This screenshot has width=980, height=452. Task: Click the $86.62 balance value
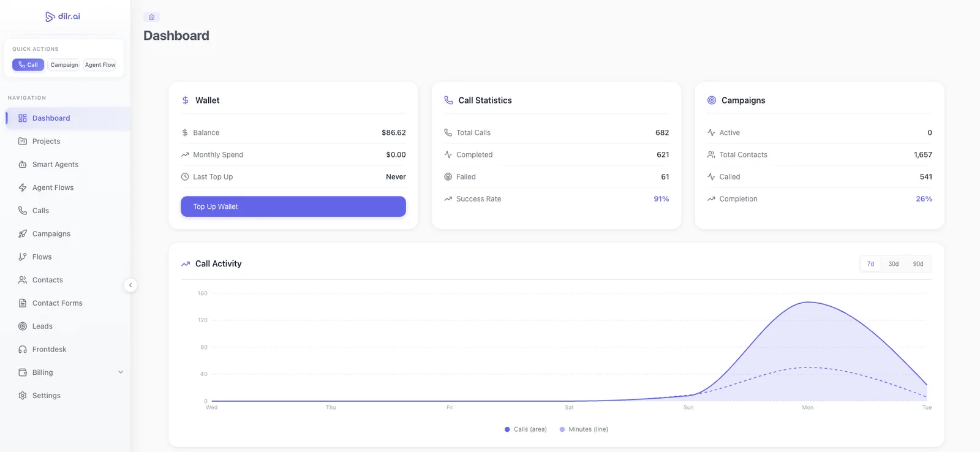tap(394, 133)
